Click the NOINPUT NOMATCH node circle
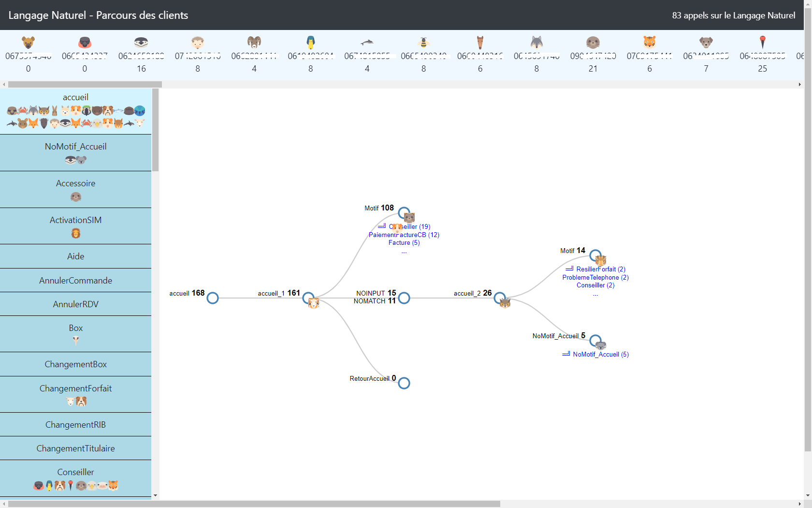The image size is (812, 508). (x=404, y=298)
